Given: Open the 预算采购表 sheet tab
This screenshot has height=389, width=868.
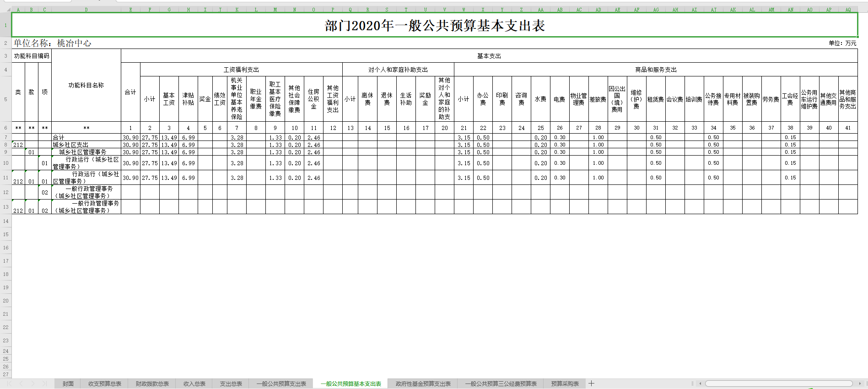Looking at the screenshot, I should tap(565, 384).
